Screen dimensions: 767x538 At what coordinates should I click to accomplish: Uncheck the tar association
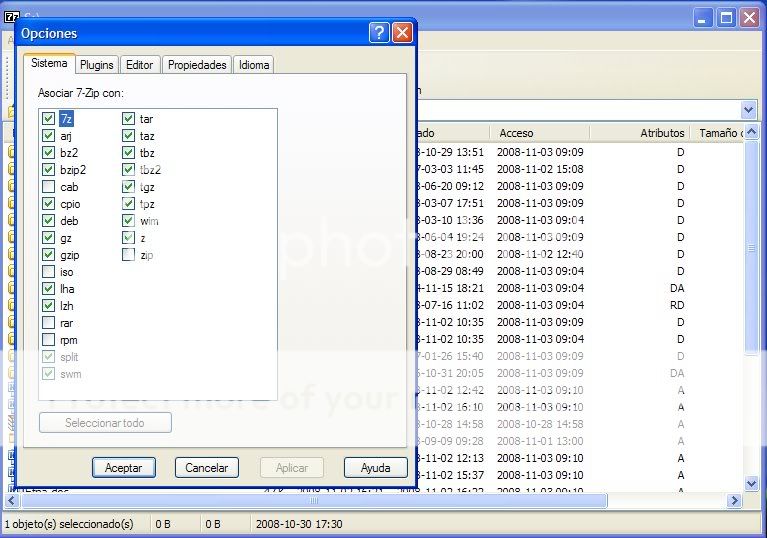pos(128,118)
